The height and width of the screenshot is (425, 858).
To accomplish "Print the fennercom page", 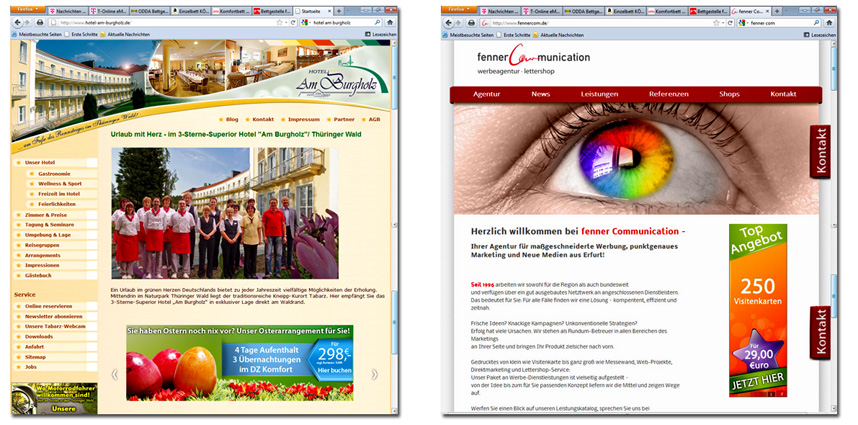I will 471,22.
